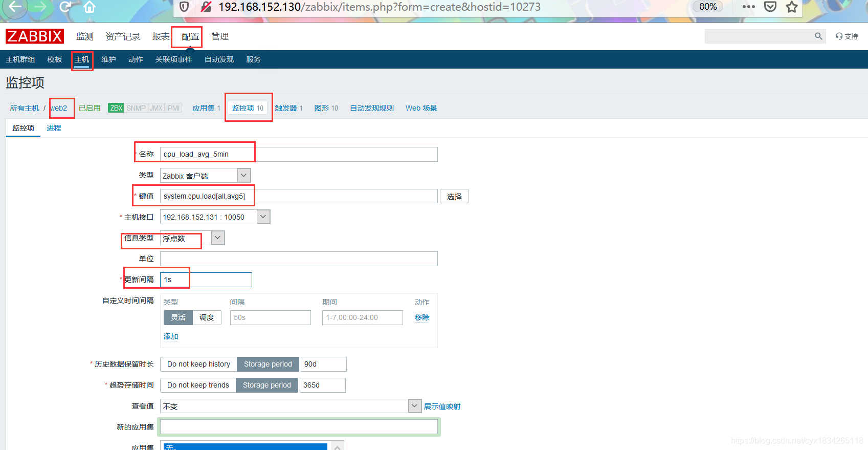The image size is (868, 450).
Task: Expand the 信息类型 浮点数 dropdown
Action: 192,238
